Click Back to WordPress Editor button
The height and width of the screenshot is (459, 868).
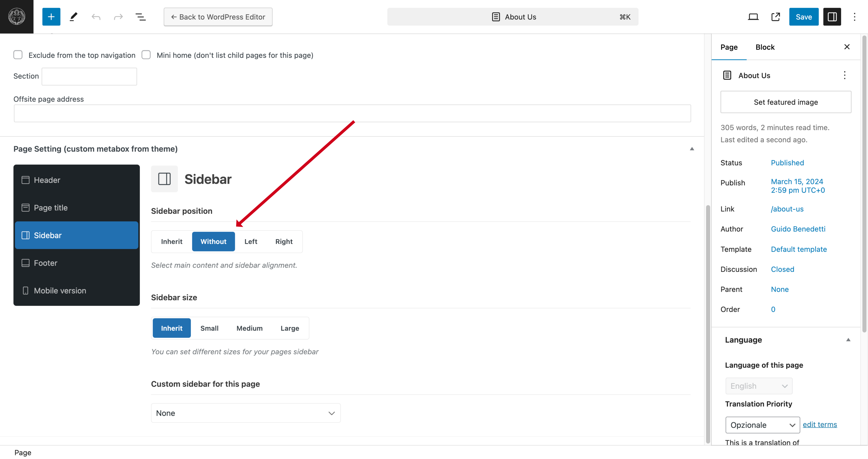coord(218,17)
